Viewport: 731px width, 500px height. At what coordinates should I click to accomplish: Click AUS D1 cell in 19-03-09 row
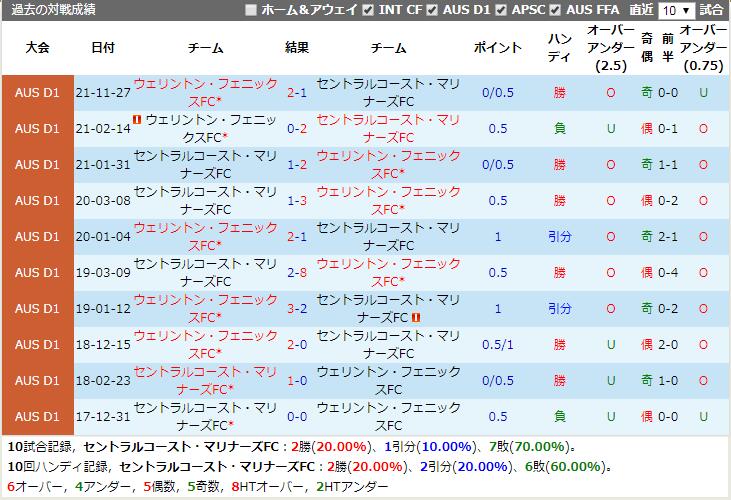click(38, 273)
